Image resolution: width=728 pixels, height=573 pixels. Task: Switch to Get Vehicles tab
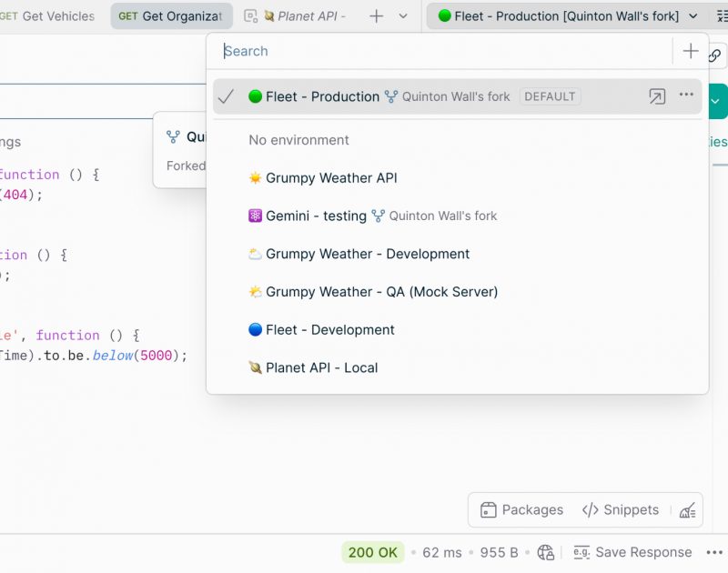tap(47, 16)
